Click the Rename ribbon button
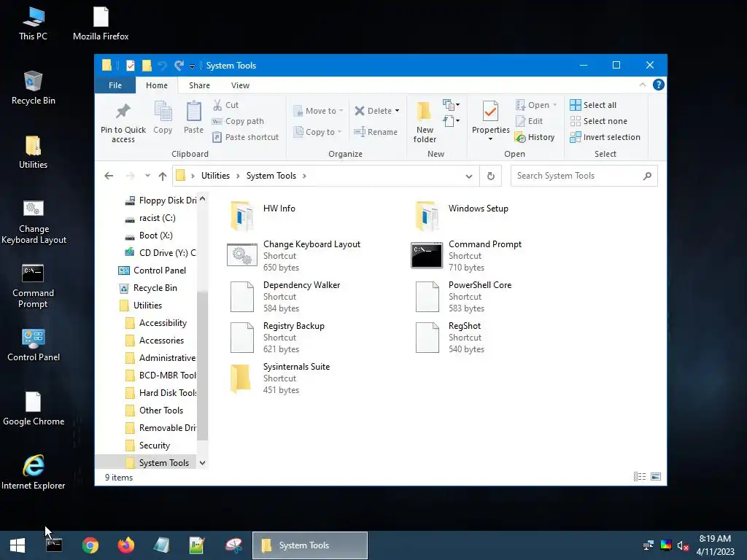The width and height of the screenshot is (747, 560). pos(376,132)
